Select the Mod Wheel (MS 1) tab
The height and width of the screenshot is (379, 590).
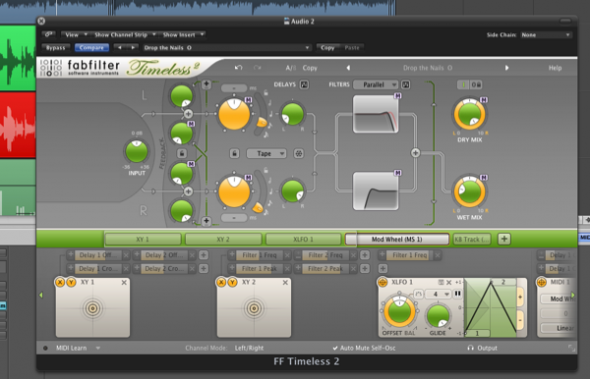click(x=397, y=239)
